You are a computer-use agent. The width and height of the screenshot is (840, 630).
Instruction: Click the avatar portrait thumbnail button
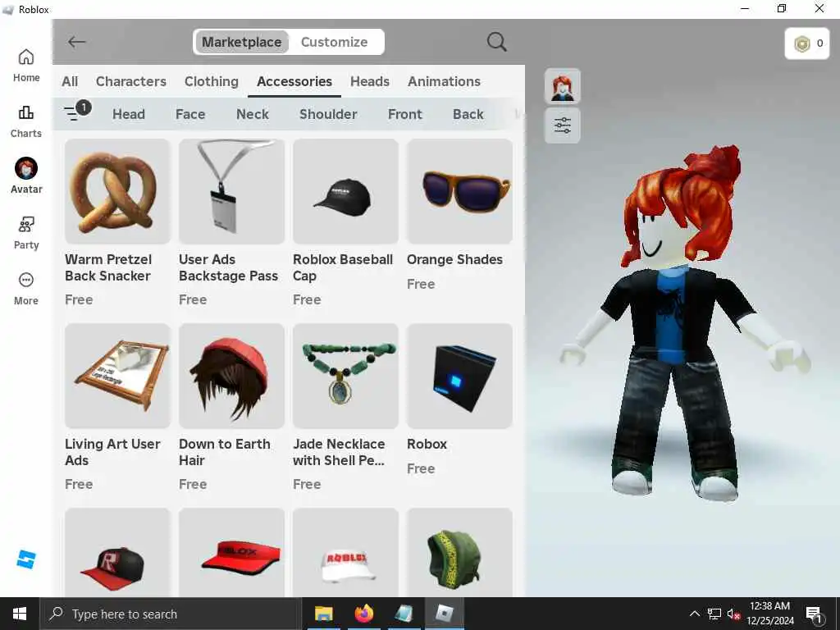pyautogui.click(x=563, y=86)
